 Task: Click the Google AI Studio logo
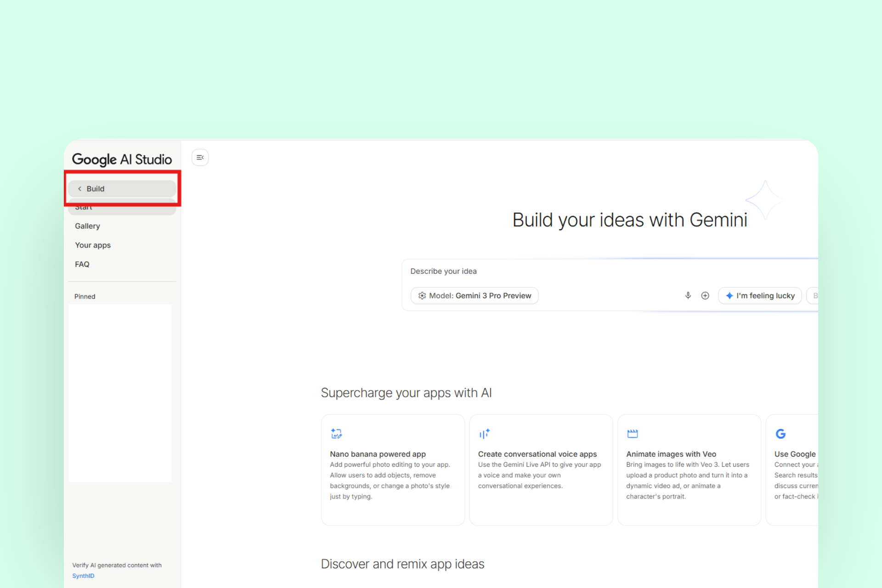click(122, 159)
